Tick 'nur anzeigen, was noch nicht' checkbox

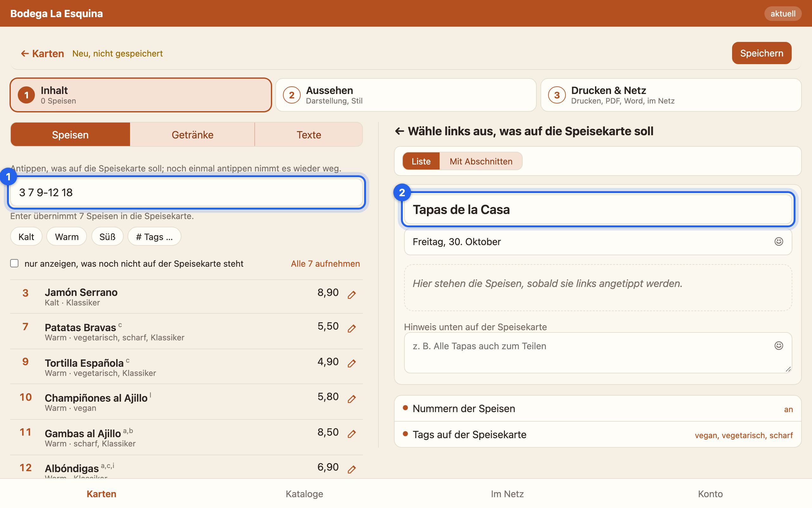(14, 263)
